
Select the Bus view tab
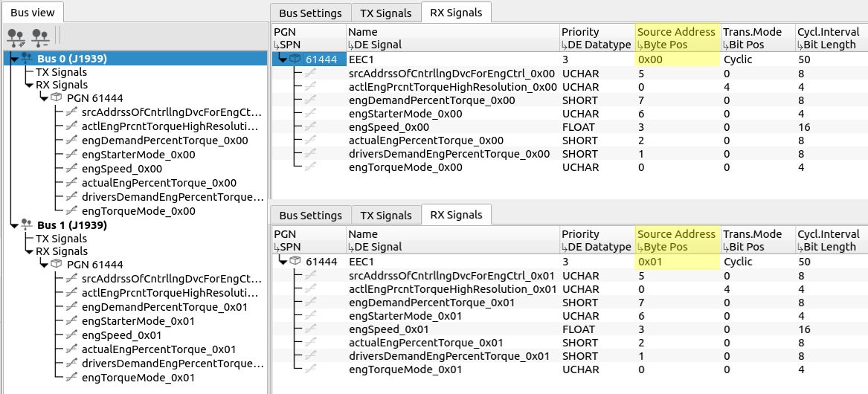32,12
